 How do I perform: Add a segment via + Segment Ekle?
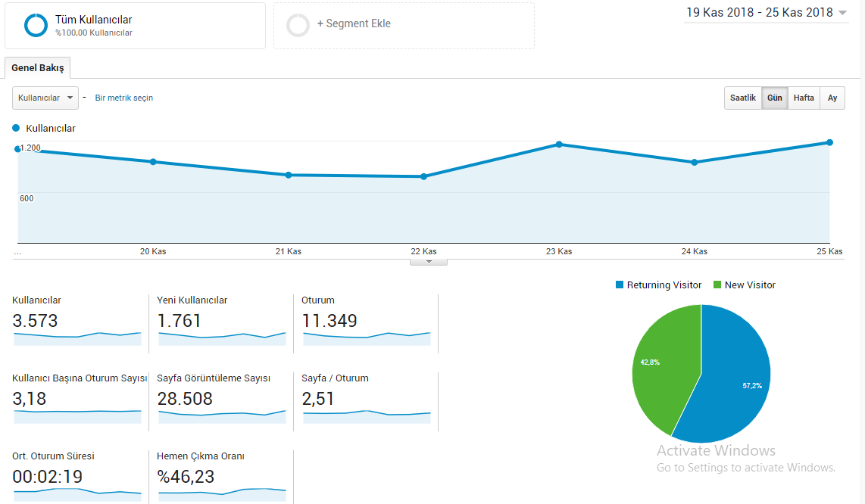(354, 23)
